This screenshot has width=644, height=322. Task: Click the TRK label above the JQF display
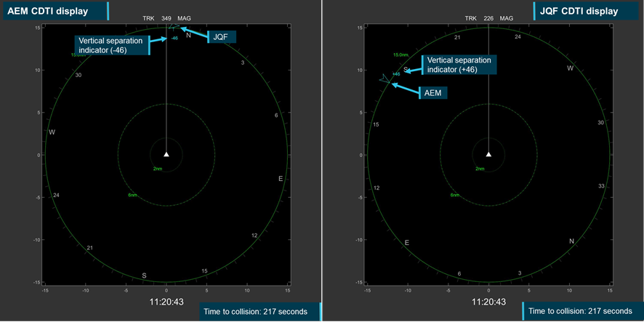click(471, 18)
